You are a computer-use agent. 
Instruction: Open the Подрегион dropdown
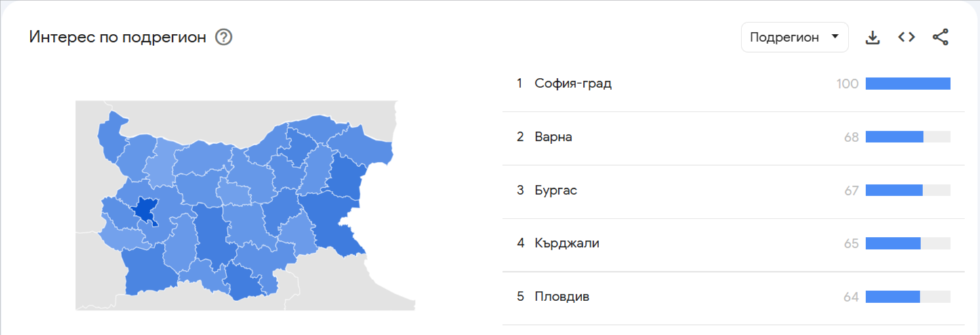[795, 37]
